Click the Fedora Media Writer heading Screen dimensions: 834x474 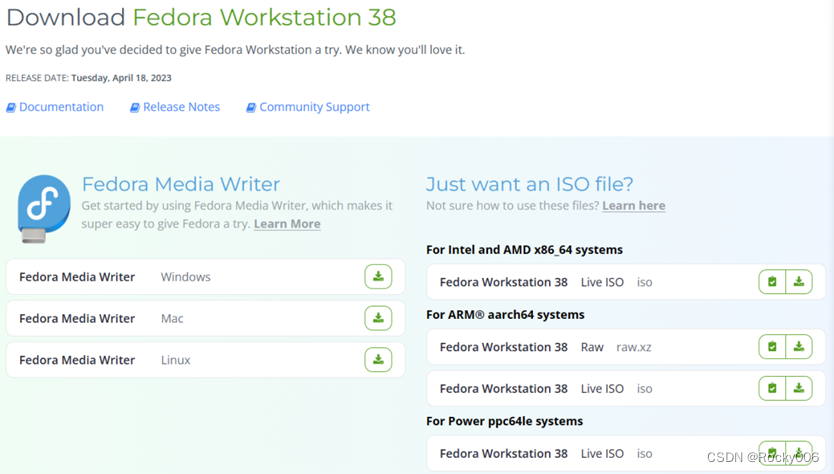click(x=181, y=184)
